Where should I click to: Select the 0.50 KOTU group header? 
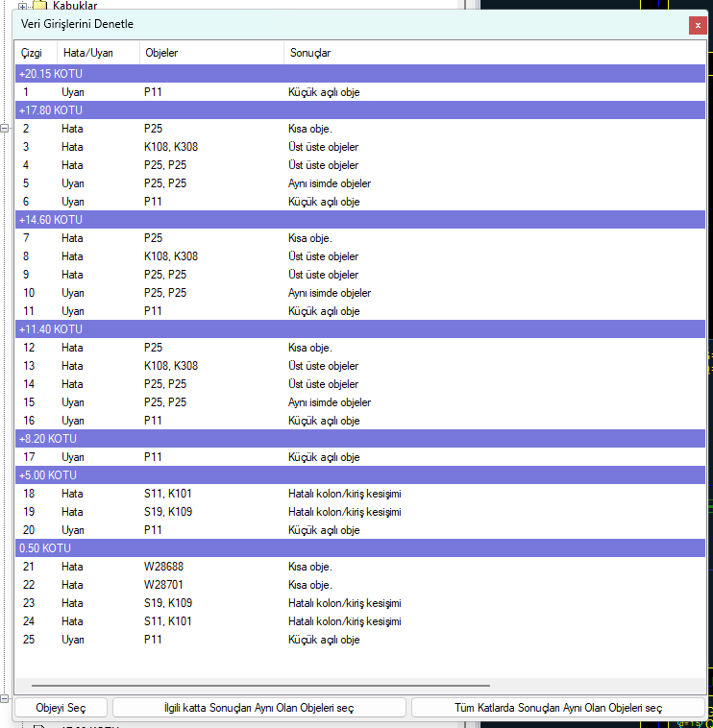[360, 548]
